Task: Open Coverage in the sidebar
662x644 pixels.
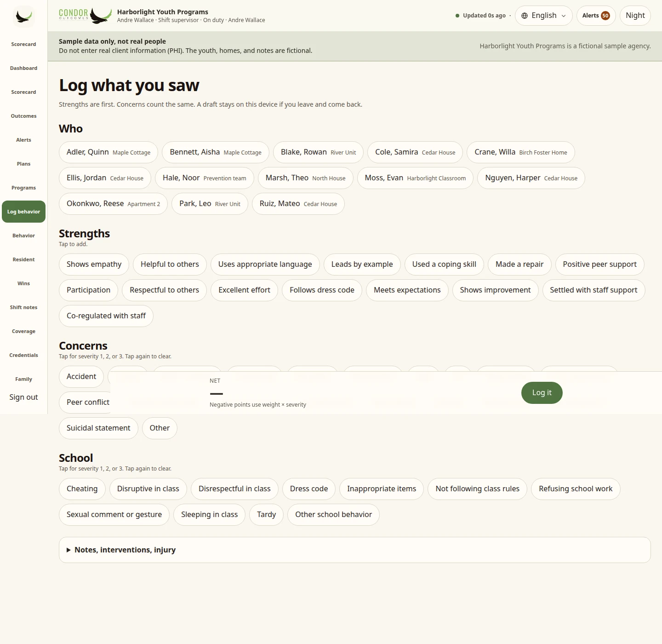Action: (23, 331)
